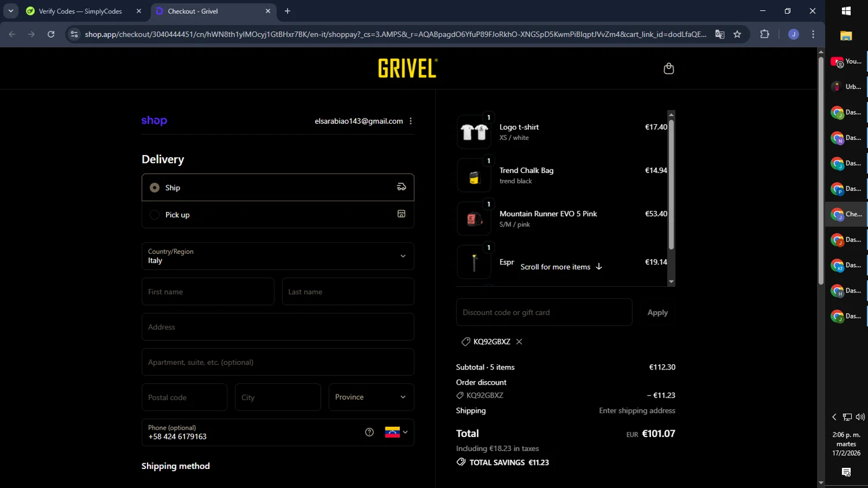868x488 pixels.
Task: Focus the Postal code field
Action: click(x=184, y=397)
